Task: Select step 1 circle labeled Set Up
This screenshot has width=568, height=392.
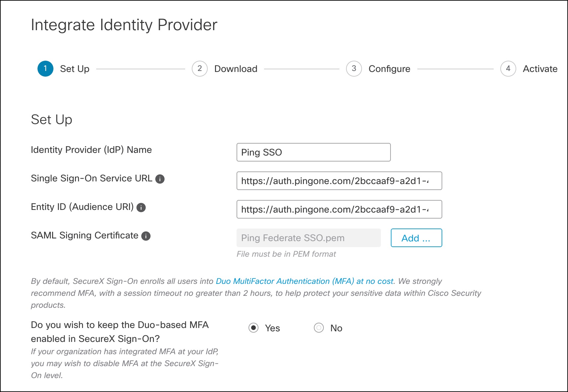Action: coord(45,69)
